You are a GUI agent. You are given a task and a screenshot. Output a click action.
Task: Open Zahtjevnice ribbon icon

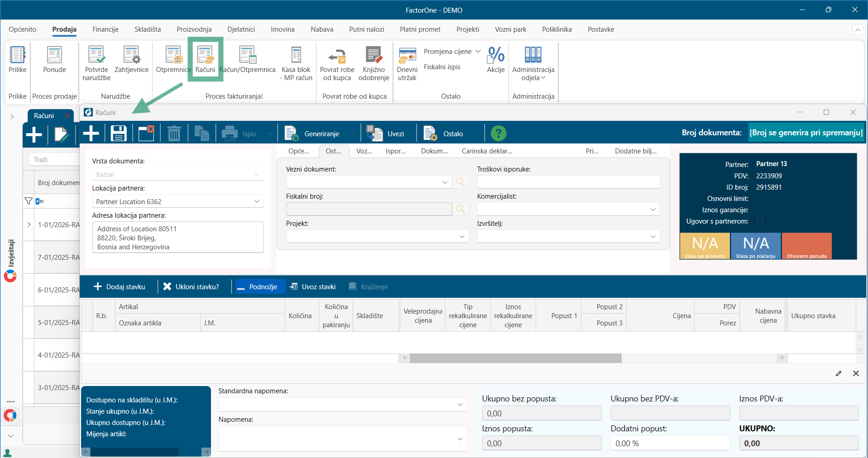point(131,60)
